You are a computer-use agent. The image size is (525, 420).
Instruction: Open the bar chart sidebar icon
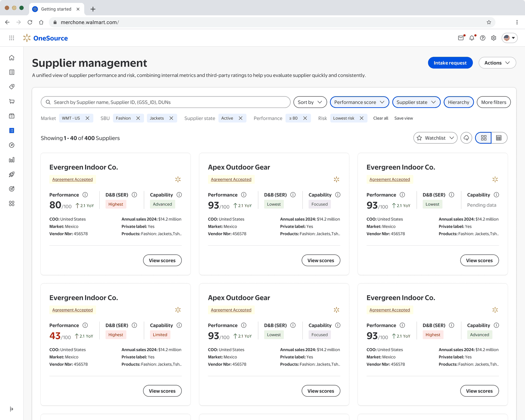(12, 160)
